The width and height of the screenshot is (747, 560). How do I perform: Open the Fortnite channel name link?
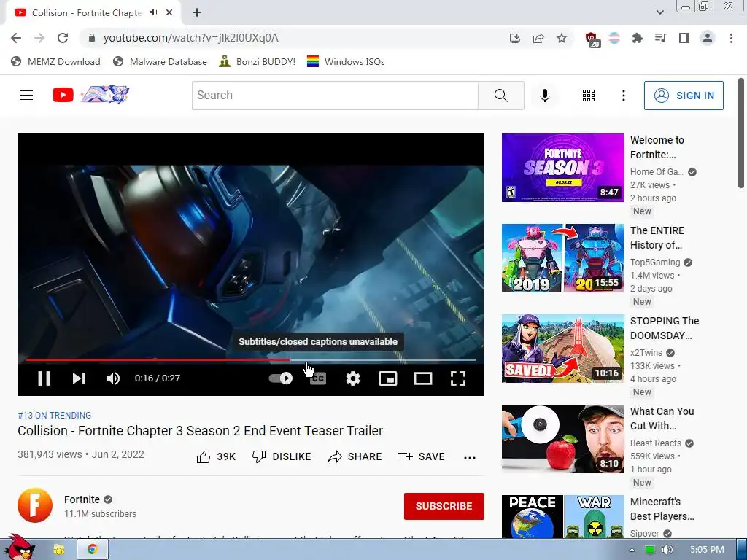click(82, 499)
